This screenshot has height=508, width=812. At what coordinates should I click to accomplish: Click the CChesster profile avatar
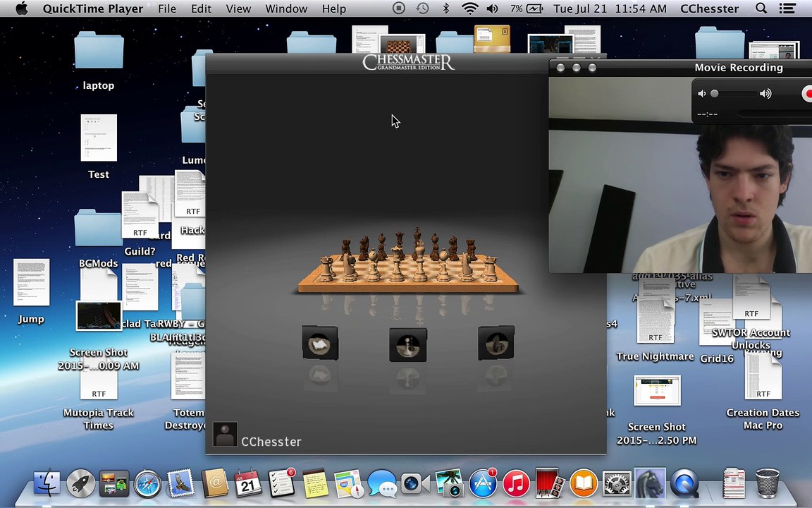pos(226,435)
